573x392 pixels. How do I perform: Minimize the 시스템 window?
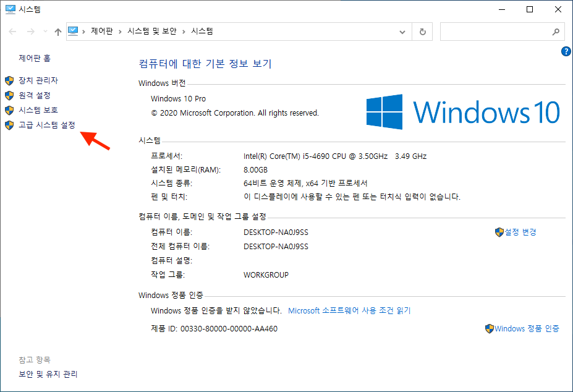pyautogui.click(x=502, y=9)
